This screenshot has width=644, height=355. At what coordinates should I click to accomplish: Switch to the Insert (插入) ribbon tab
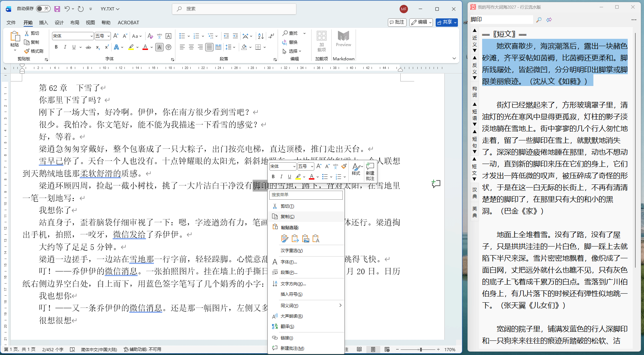coord(43,23)
